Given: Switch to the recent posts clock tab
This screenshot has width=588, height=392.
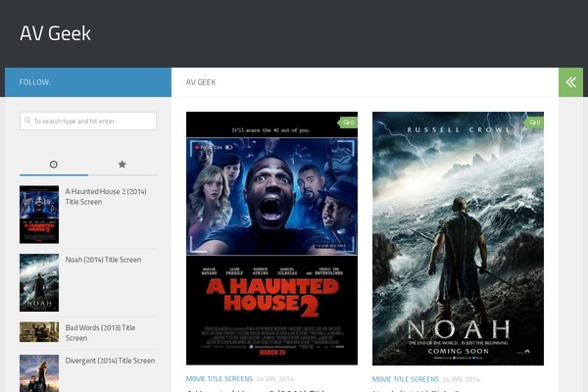Looking at the screenshot, I should (54, 165).
